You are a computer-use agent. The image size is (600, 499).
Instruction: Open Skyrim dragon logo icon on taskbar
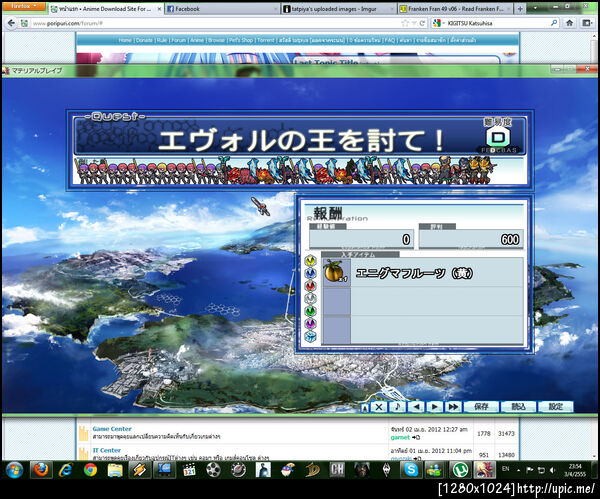point(386,470)
